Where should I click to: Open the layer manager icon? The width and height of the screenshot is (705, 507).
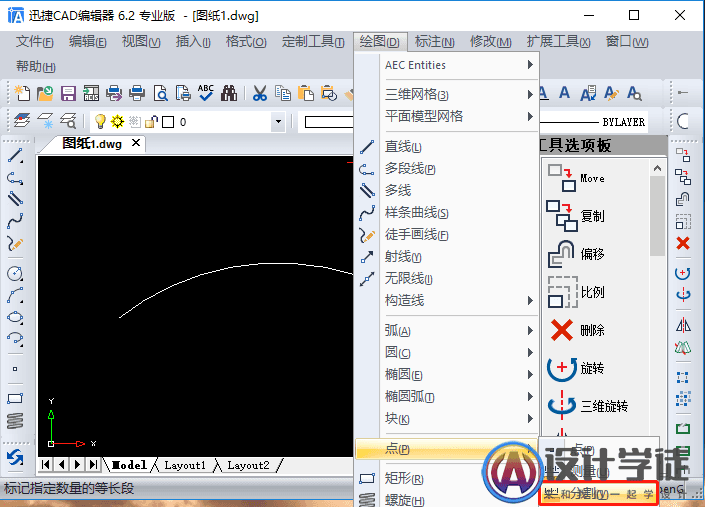pyautogui.click(x=22, y=121)
